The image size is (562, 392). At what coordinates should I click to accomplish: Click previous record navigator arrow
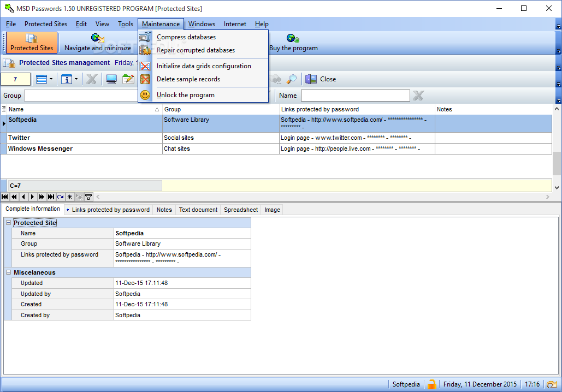coord(23,197)
